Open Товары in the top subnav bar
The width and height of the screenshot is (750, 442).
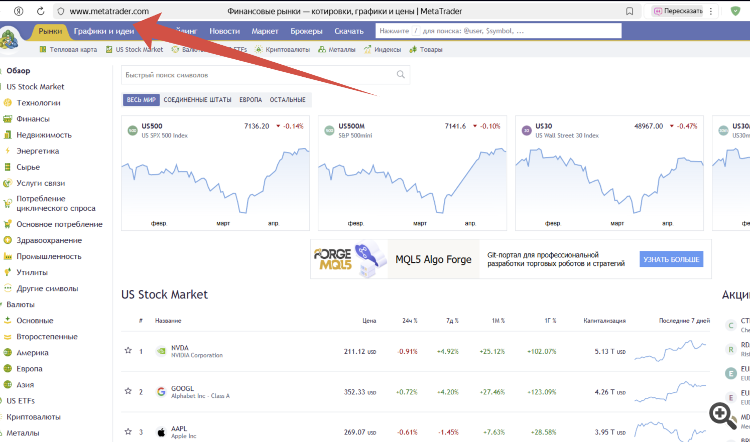[x=426, y=49]
